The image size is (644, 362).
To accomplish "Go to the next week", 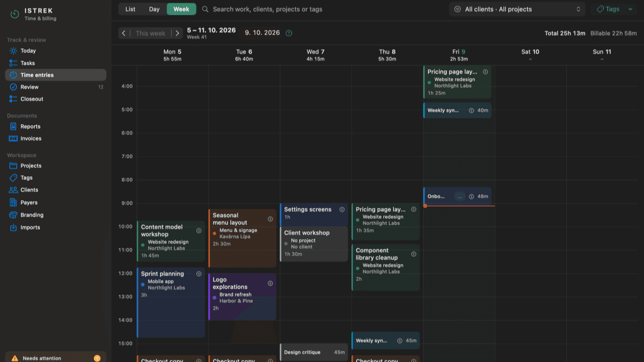I will pyautogui.click(x=178, y=33).
